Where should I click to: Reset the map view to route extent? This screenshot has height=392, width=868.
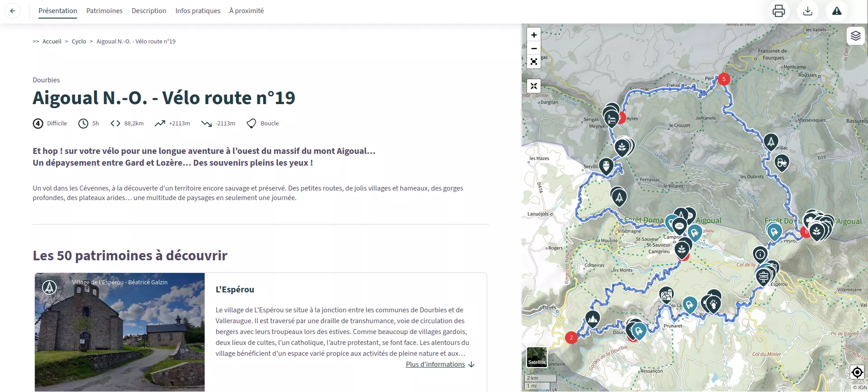click(x=534, y=62)
